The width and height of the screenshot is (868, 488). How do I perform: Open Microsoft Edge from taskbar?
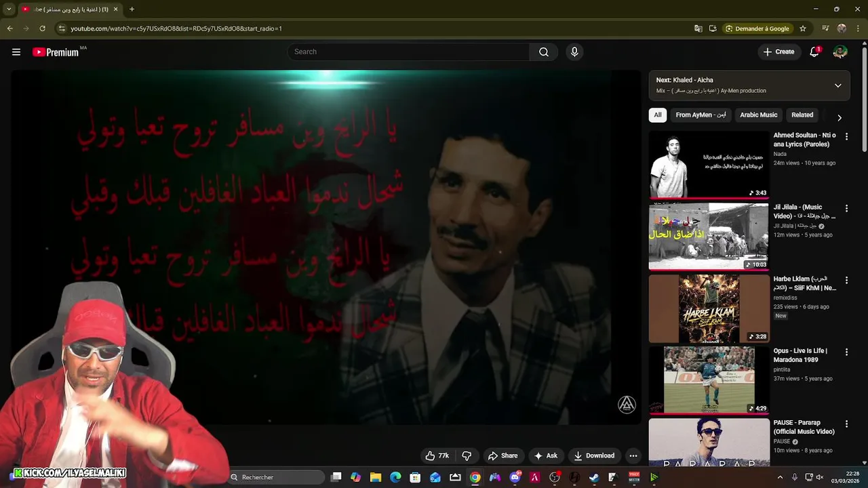tap(395, 477)
